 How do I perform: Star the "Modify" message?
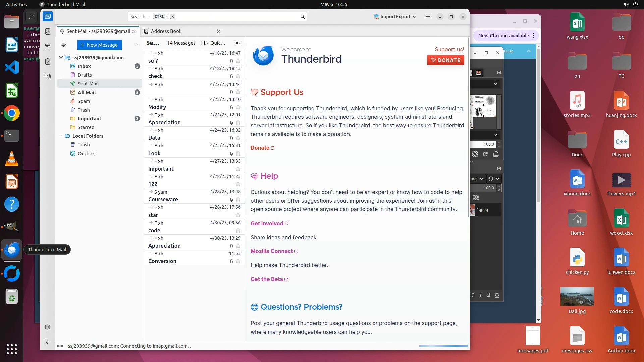pyautogui.click(x=238, y=107)
